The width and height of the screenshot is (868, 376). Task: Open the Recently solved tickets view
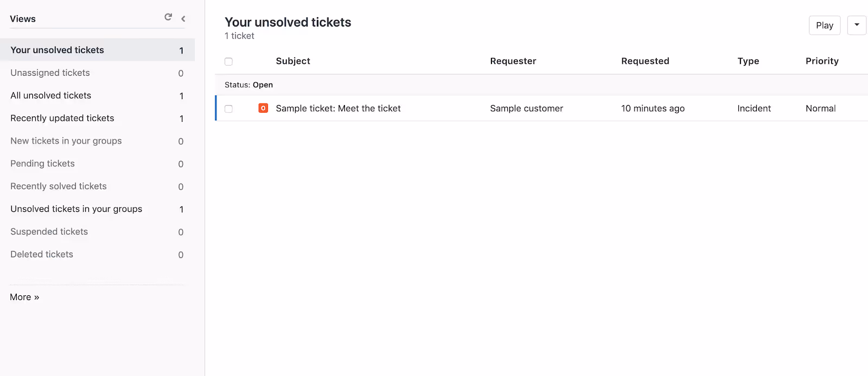(58, 186)
